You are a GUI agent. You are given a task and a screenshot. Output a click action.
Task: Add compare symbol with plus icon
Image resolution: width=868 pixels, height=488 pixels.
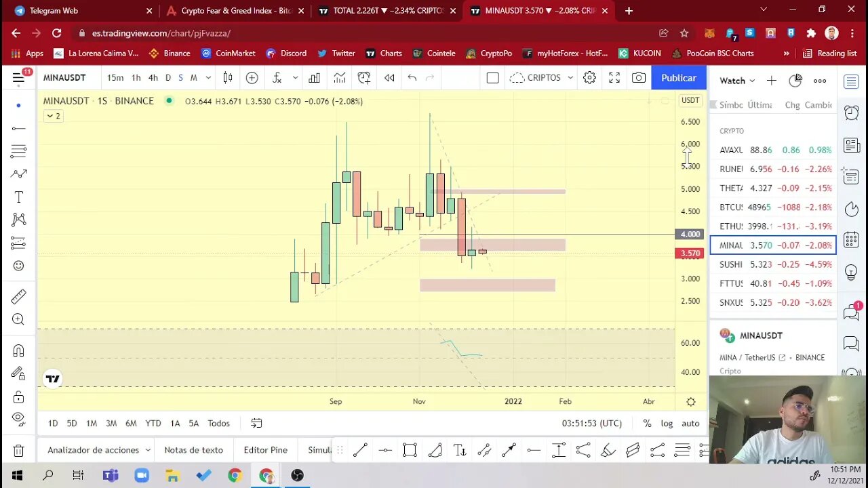point(252,78)
